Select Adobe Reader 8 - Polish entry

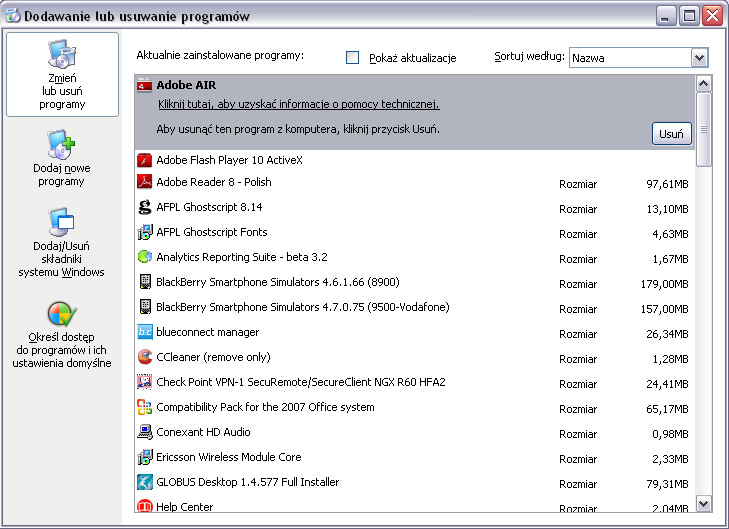[415, 183]
